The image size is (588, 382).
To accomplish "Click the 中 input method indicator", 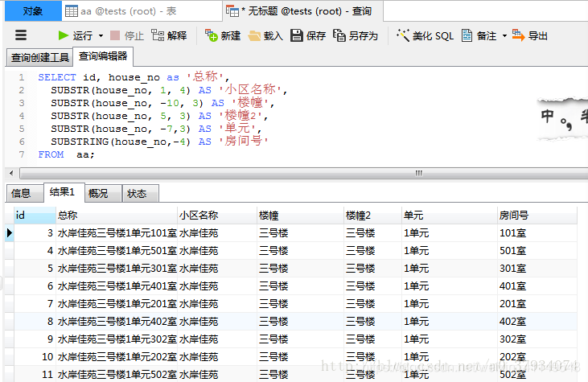I will pos(547,117).
